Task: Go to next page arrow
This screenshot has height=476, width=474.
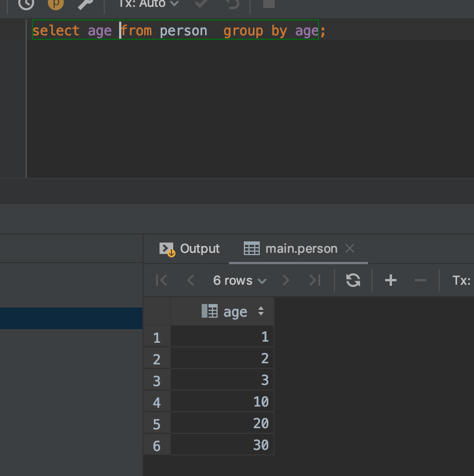Action: point(285,280)
